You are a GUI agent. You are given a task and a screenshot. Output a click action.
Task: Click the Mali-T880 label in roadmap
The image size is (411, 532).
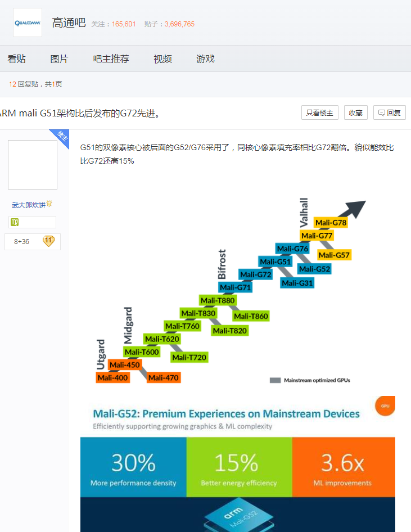click(218, 300)
